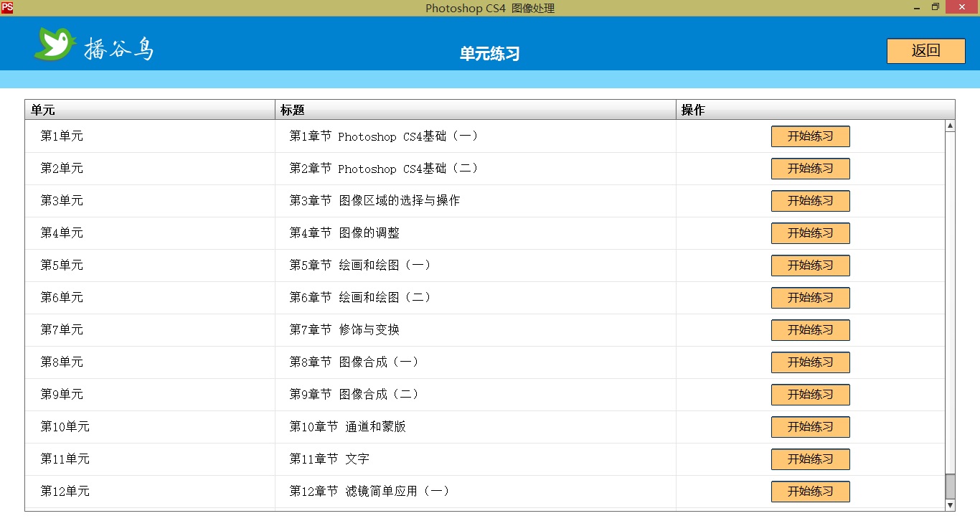
Task: Start practice for 第2单元
Action: click(811, 169)
